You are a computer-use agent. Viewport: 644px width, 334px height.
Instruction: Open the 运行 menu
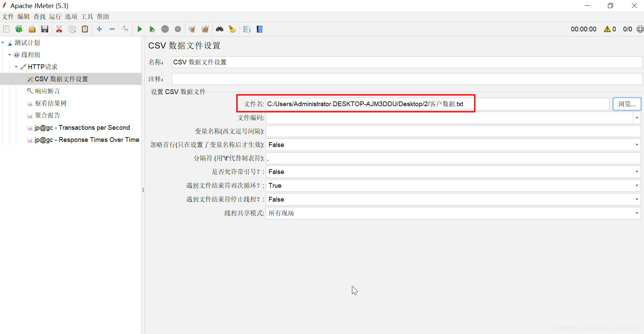(x=55, y=17)
